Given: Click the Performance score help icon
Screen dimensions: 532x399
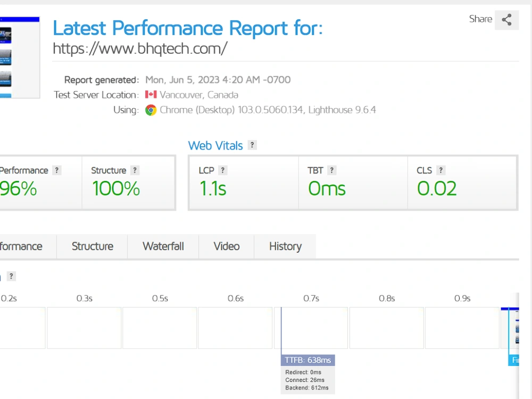Looking at the screenshot, I should (x=57, y=170).
